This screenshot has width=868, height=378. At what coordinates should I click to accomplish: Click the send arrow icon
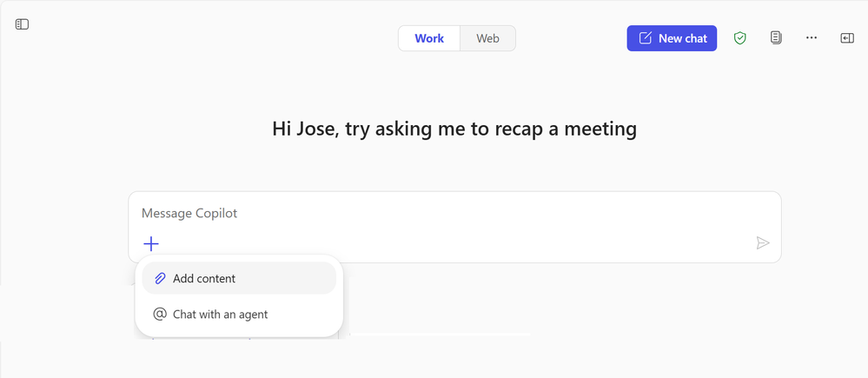(x=763, y=243)
